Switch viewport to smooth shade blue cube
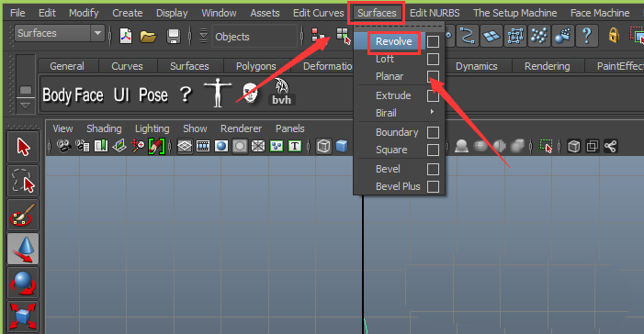The width and height of the screenshot is (644, 334). pos(342,146)
